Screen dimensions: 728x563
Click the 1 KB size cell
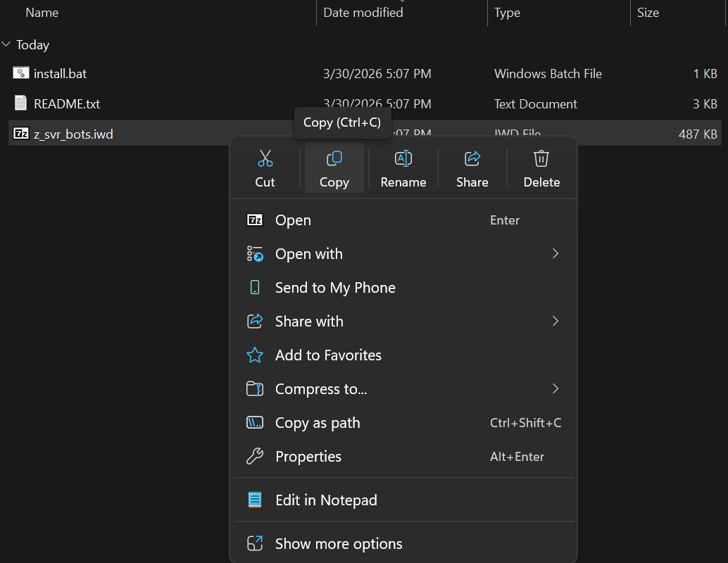tap(705, 73)
